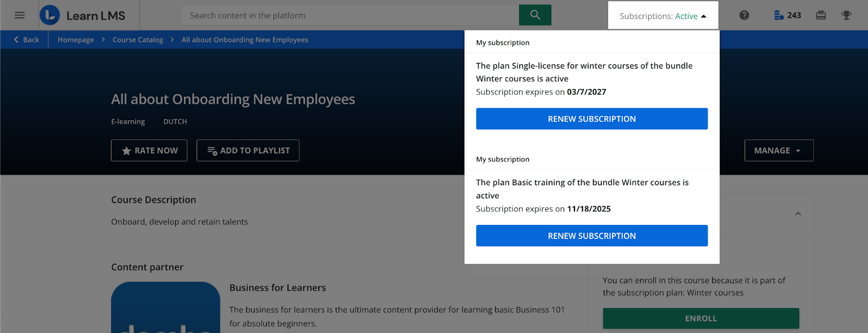Click the green search magnifier button
The width and height of the screenshot is (868, 333).
point(535,15)
